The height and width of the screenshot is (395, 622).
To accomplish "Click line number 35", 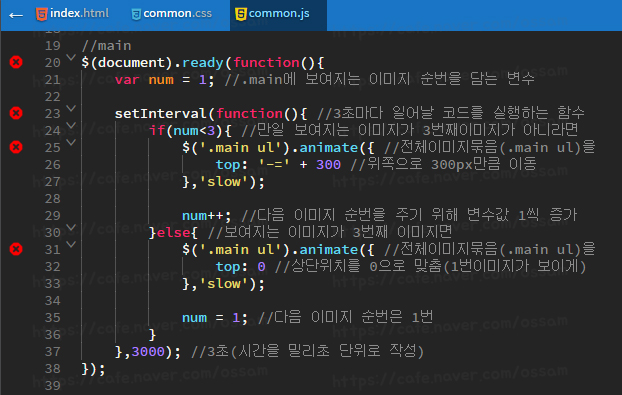I will [53, 318].
